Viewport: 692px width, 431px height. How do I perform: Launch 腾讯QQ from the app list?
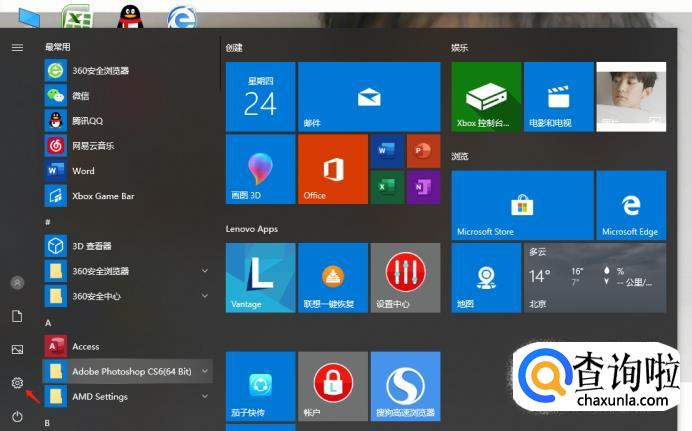[127, 121]
